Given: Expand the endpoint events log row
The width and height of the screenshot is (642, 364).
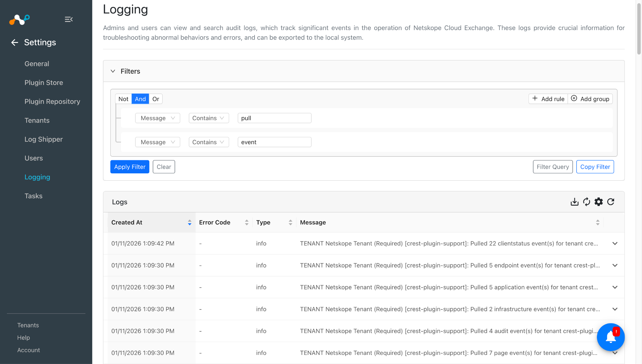Looking at the screenshot, I should tap(615, 266).
